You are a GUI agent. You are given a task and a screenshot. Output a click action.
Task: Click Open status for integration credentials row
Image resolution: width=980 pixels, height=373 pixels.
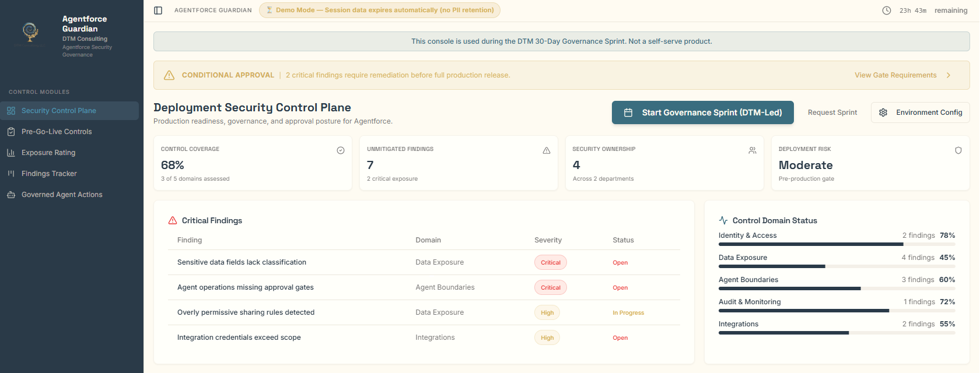tap(620, 338)
